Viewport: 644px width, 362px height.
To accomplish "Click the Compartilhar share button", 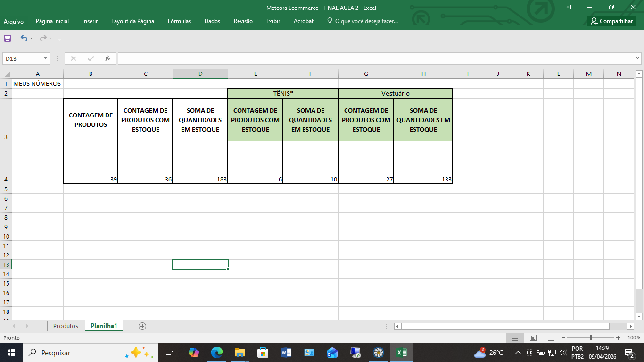I will pyautogui.click(x=612, y=21).
